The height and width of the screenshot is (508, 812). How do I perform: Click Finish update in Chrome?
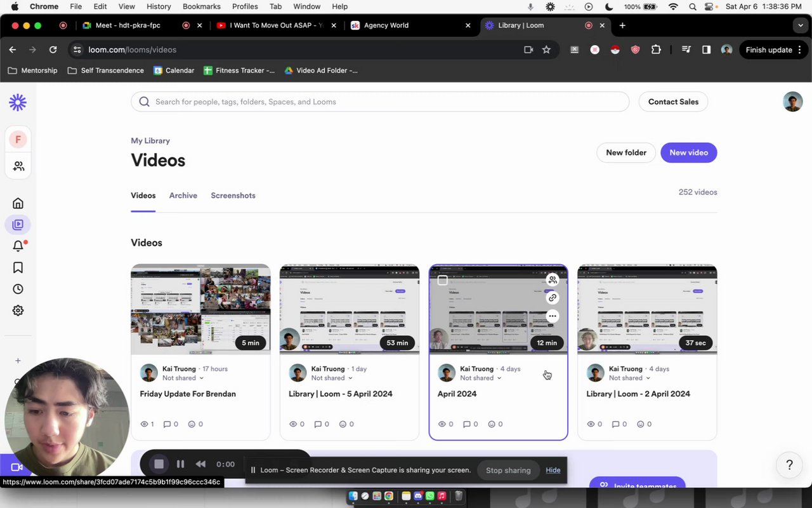click(769, 50)
